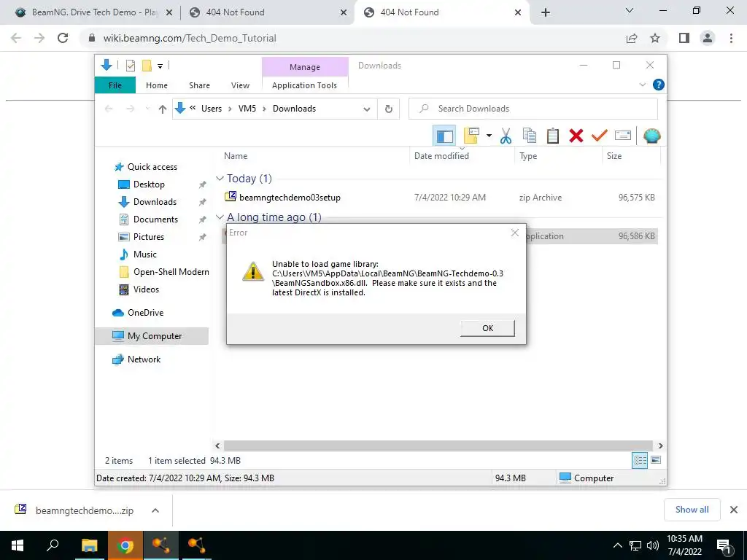This screenshot has height=560, width=747.
Task: Open the File menu in Explorer
Action: (115, 85)
